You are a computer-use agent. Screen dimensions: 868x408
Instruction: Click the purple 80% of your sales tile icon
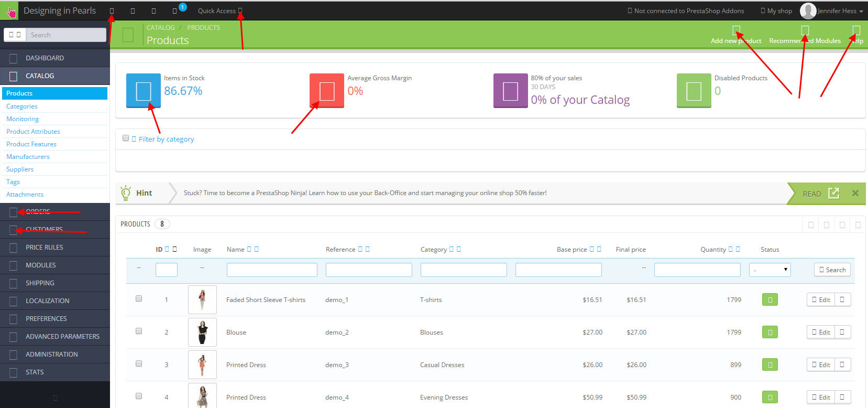(511, 91)
